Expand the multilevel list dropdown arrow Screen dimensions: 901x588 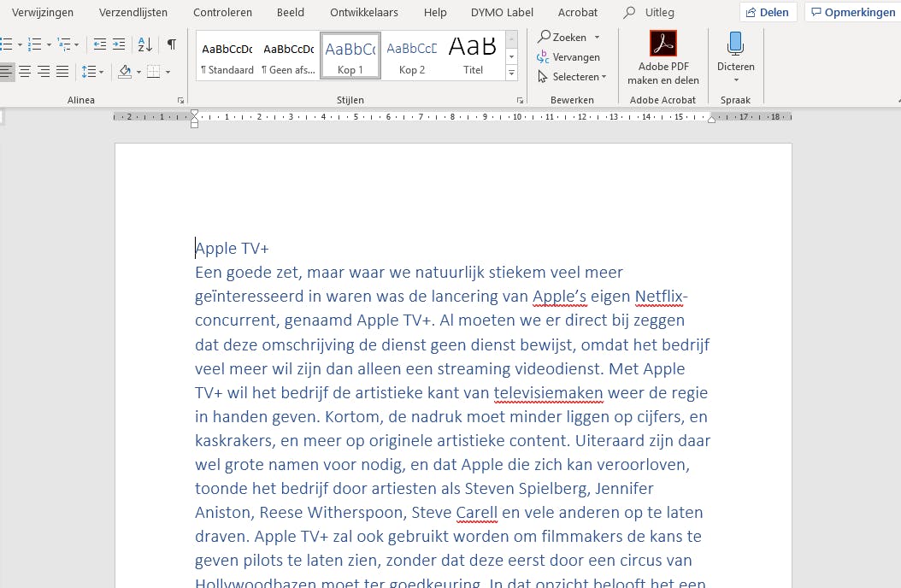coord(76,44)
